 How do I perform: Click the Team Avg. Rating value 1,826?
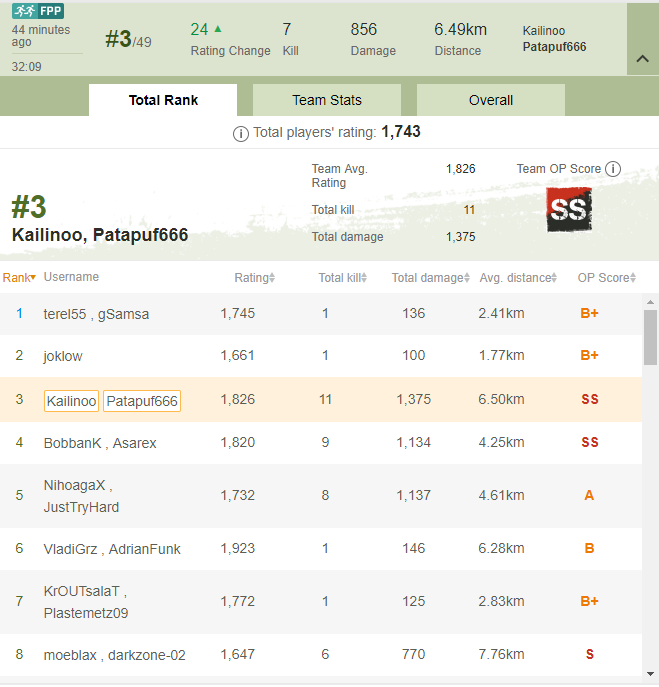pos(461,169)
